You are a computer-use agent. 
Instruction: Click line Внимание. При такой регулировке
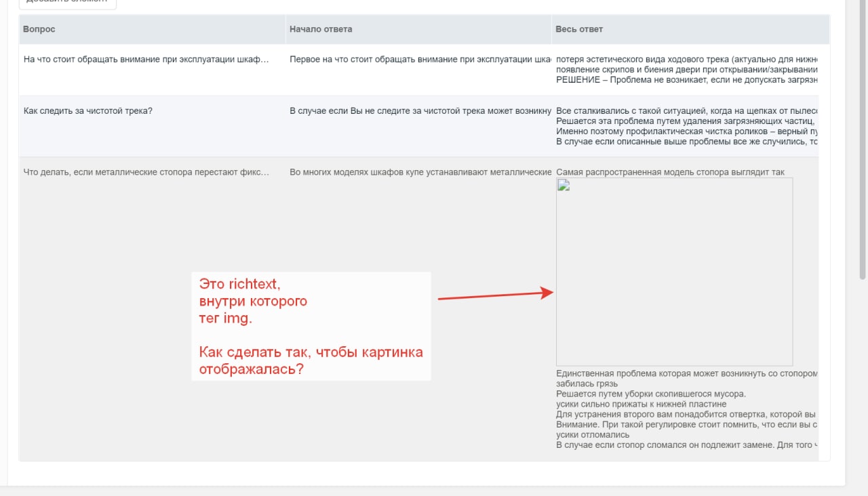click(x=687, y=424)
